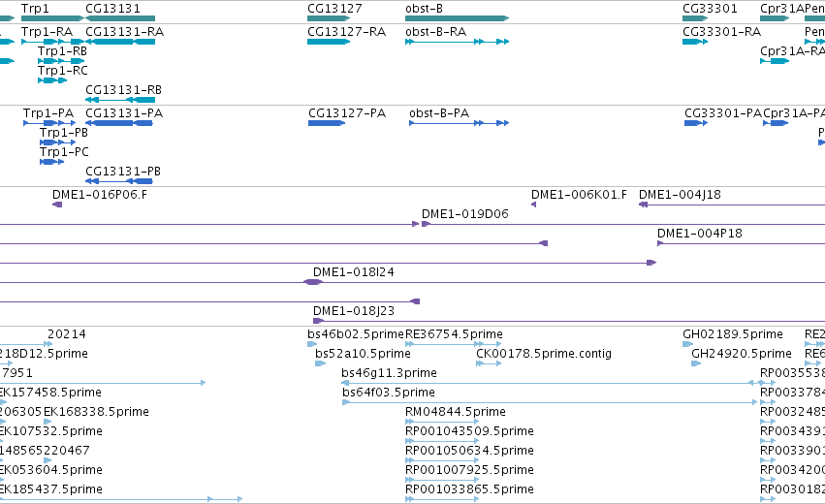This screenshot has width=825, height=504.
Task: Click the Trp1 gene label
Action: tap(35, 9)
